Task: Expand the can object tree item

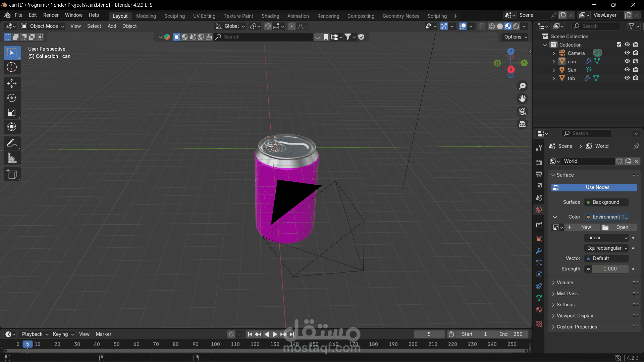Action: (x=554, y=62)
